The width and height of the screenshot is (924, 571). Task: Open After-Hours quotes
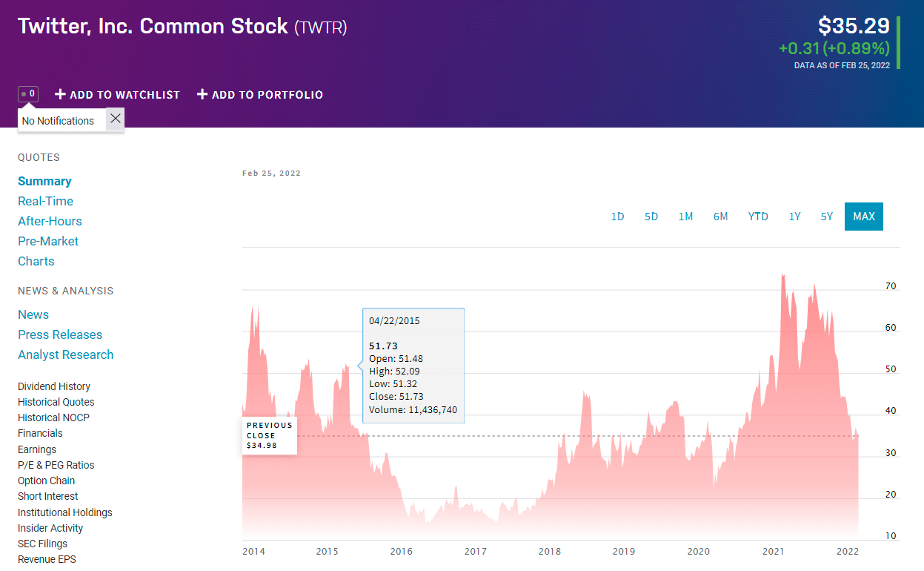50,221
